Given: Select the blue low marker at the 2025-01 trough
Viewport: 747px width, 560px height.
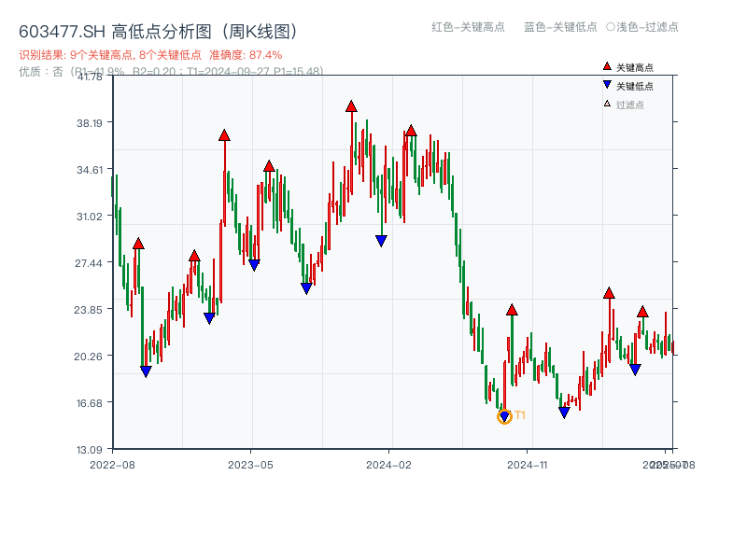Looking at the screenshot, I should click(564, 412).
